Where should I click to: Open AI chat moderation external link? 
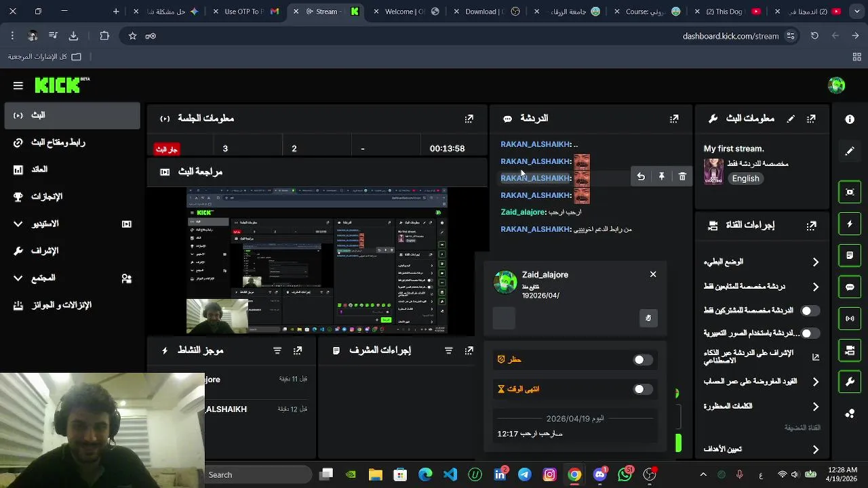(815, 357)
